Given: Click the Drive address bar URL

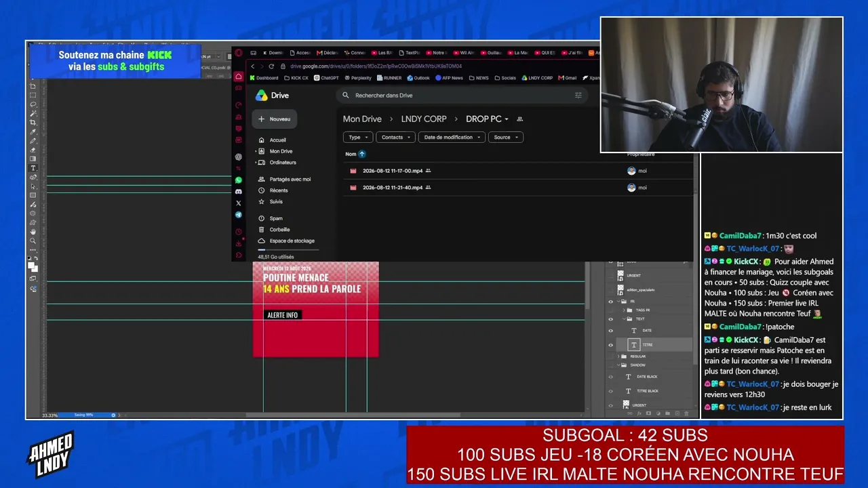Looking at the screenshot, I should tap(376, 66).
